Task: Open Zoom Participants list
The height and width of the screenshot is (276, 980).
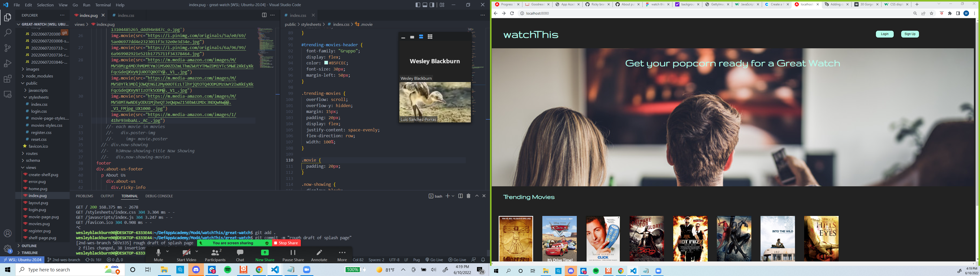Action: 215,255
